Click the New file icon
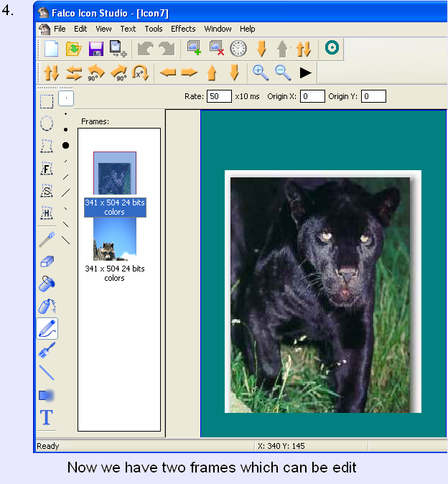Screen dimensions: 448x484 pos(51,49)
